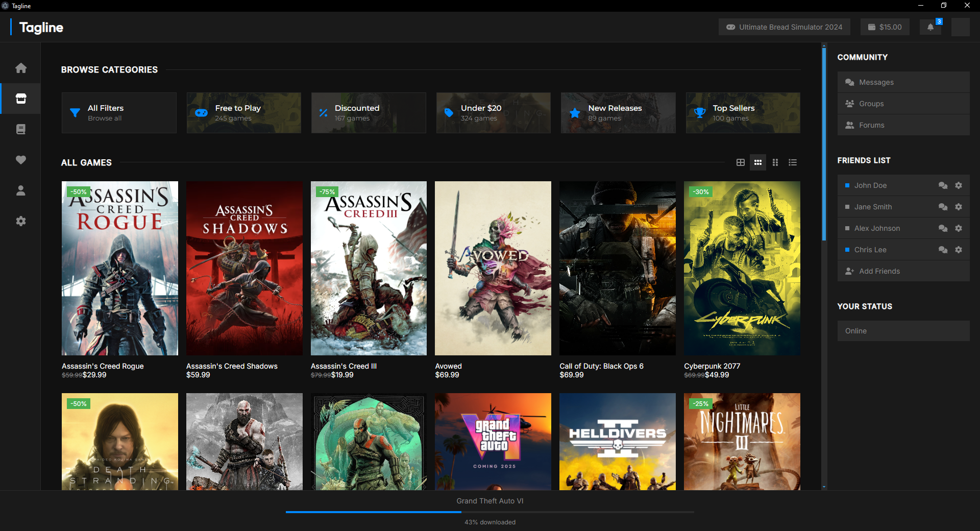Open the wallet balance $15.00
Viewport: 980px width, 531px height.
click(x=885, y=27)
